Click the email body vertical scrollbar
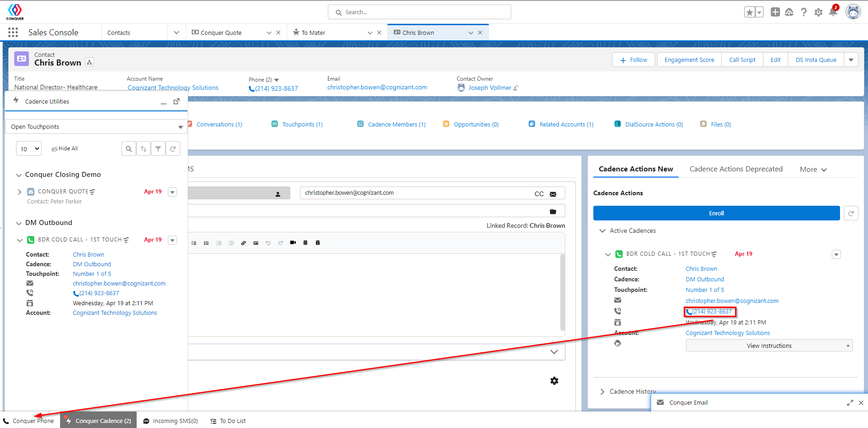Image resolution: width=868 pixels, height=428 pixels. click(563, 292)
